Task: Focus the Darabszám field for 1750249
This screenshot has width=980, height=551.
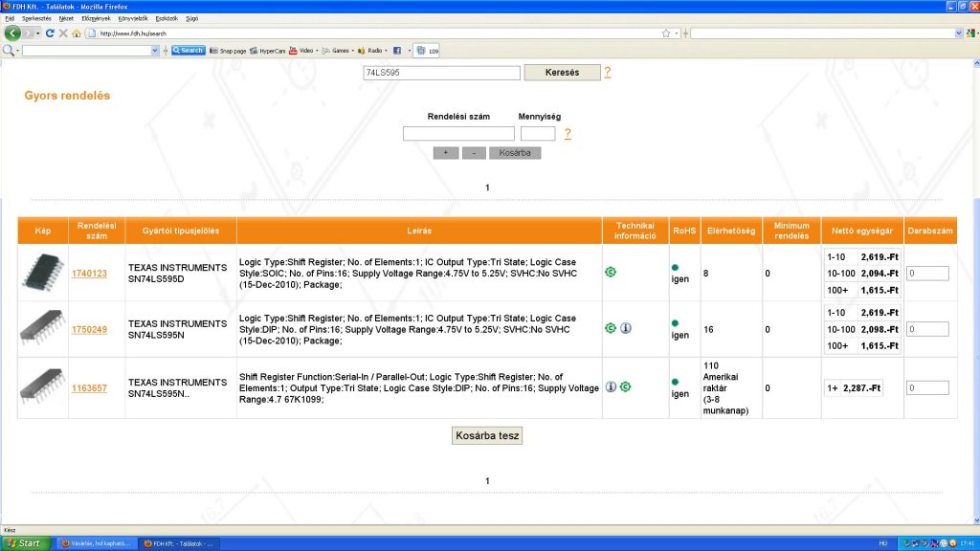Action: (927, 329)
